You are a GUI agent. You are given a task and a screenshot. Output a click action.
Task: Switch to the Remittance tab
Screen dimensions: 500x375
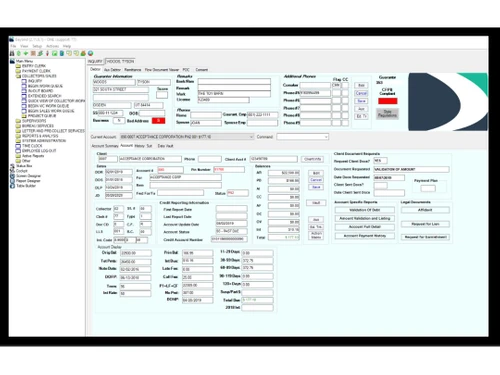(133, 70)
